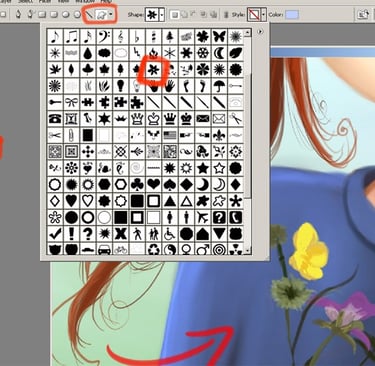Choose the Rounded Rectangle shape tool
375x366 pixels.
[x=54, y=15]
